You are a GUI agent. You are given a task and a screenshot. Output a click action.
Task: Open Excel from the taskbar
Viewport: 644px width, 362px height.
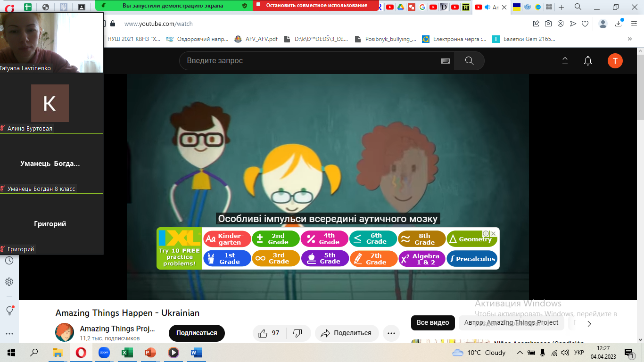(x=127, y=353)
